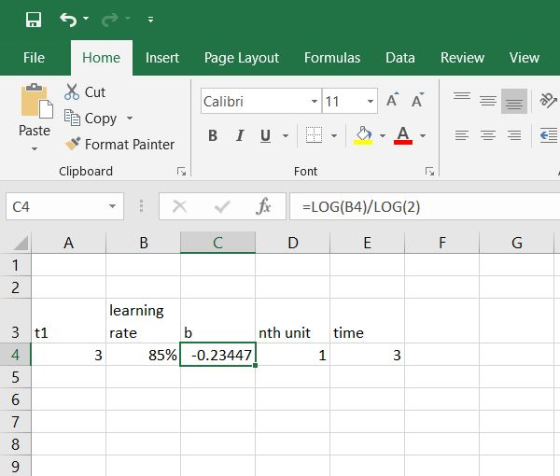Select the 'time' header cell
Screen dimensions: 560x476
click(x=367, y=321)
